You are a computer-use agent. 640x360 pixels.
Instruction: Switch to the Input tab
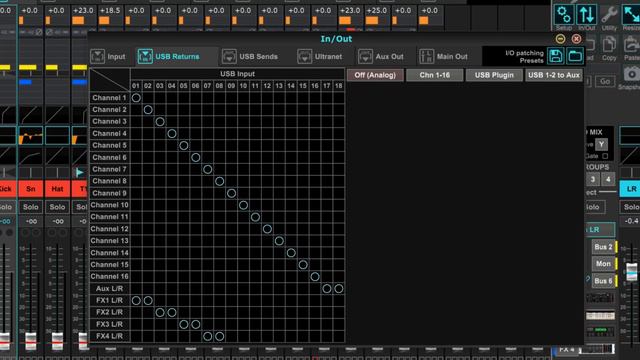pyautogui.click(x=108, y=56)
